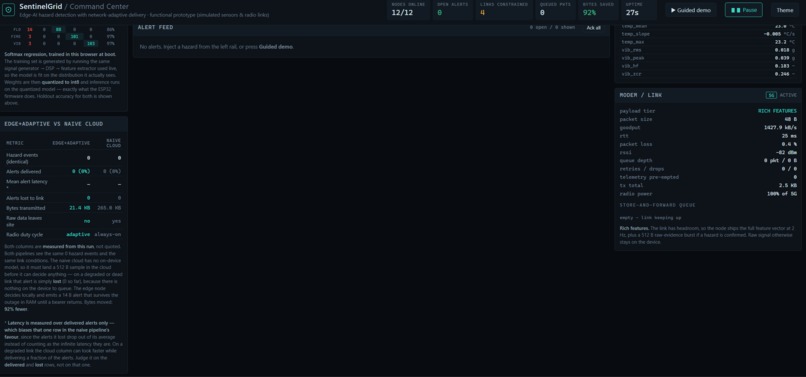Click the 'Guided demo' text in alert feed
This screenshot has height=377, width=806.
(276, 47)
